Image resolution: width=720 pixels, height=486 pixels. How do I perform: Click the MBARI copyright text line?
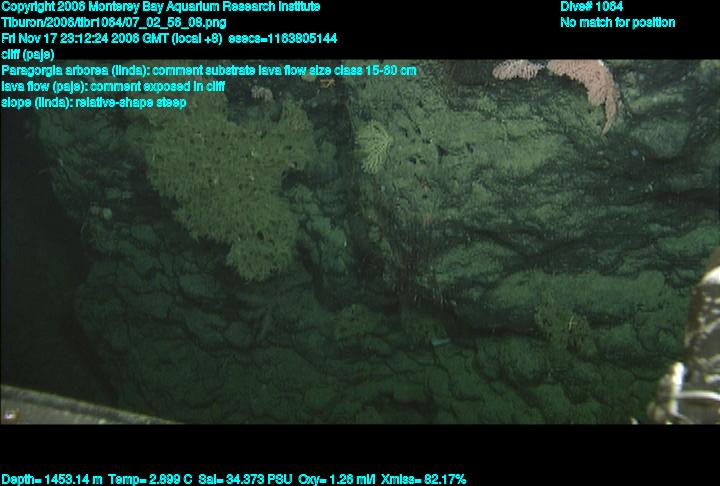coord(160,7)
